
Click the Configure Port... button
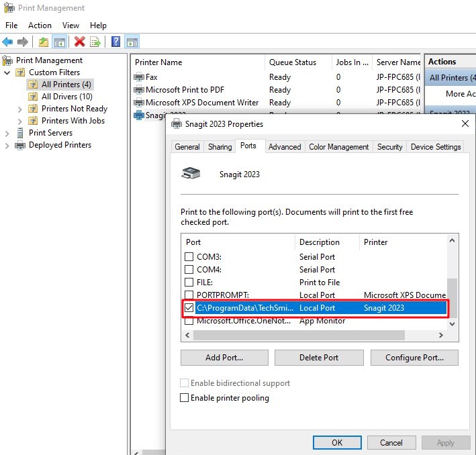(x=414, y=358)
